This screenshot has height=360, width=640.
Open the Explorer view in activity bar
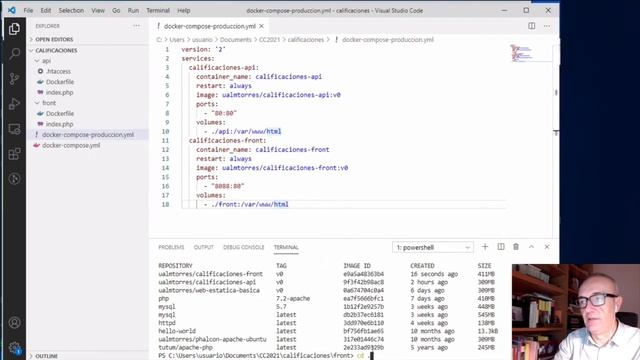pos(14,29)
